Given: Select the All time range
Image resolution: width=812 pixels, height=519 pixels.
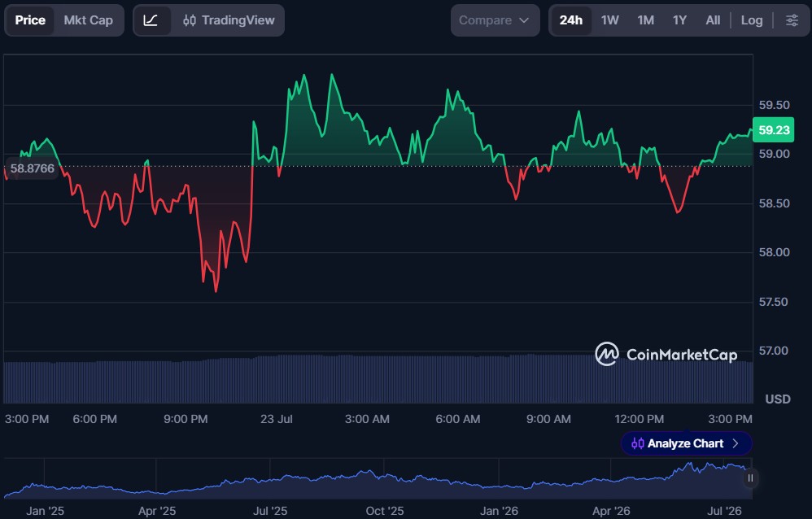Looking at the screenshot, I should (713, 20).
